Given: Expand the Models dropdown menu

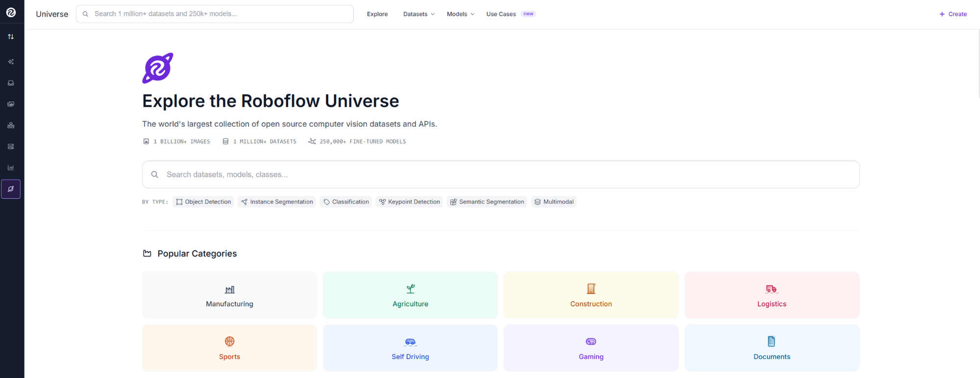Looking at the screenshot, I should (460, 14).
